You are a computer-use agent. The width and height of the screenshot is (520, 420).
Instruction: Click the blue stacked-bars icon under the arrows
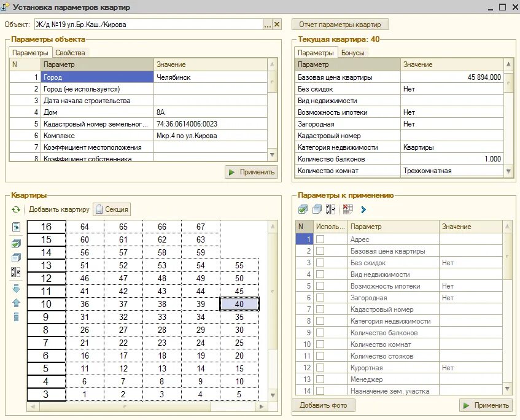(16, 317)
